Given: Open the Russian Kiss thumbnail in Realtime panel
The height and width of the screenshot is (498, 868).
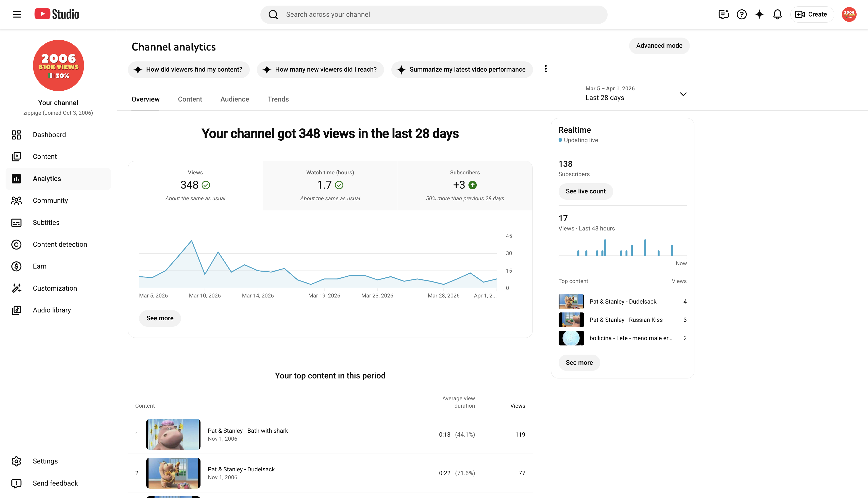Looking at the screenshot, I should pyautogui.click(x=571, y=320).
